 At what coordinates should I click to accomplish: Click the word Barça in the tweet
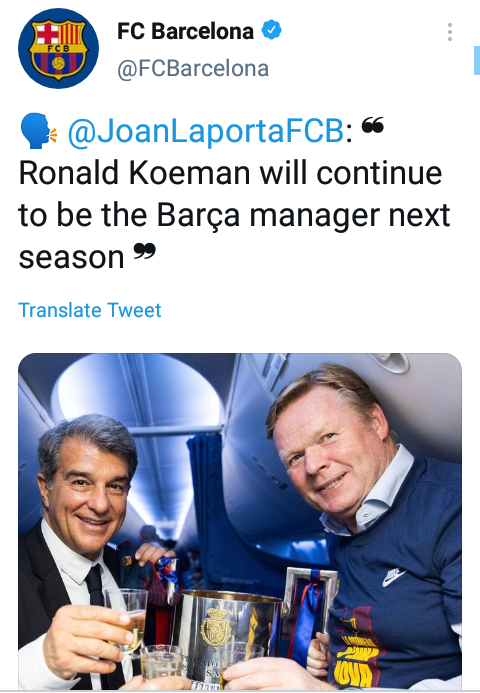[198, 215]
